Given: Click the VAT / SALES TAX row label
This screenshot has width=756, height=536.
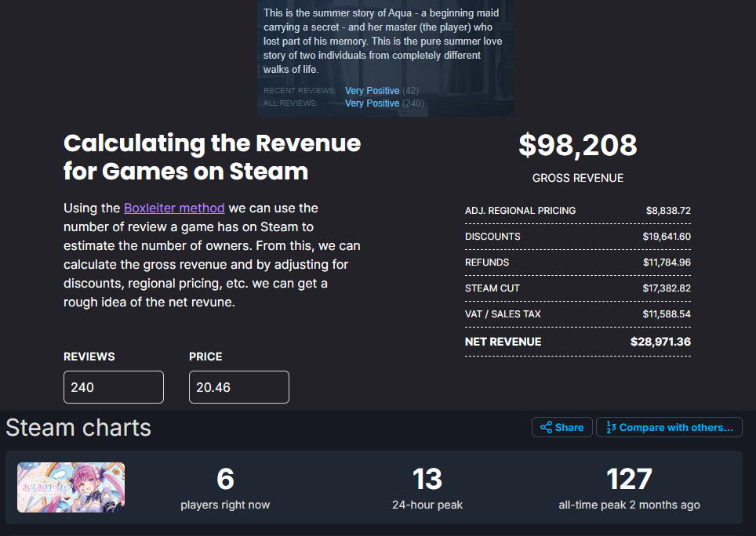Looking at the screenshot, I should point(503,314).
